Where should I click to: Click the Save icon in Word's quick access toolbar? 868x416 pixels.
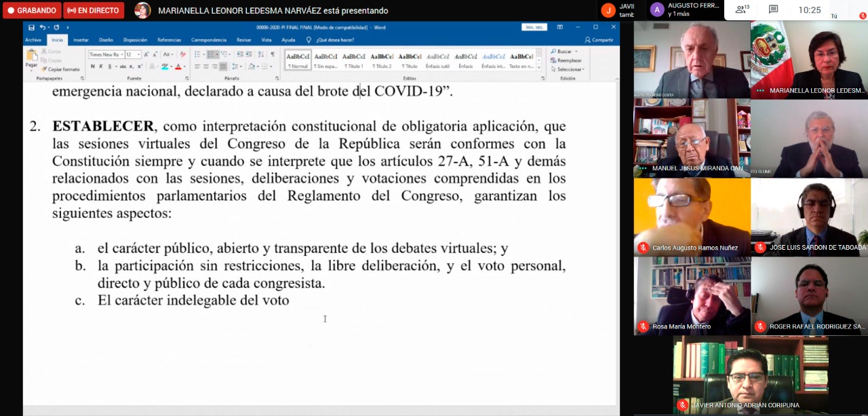coord(31,27)
